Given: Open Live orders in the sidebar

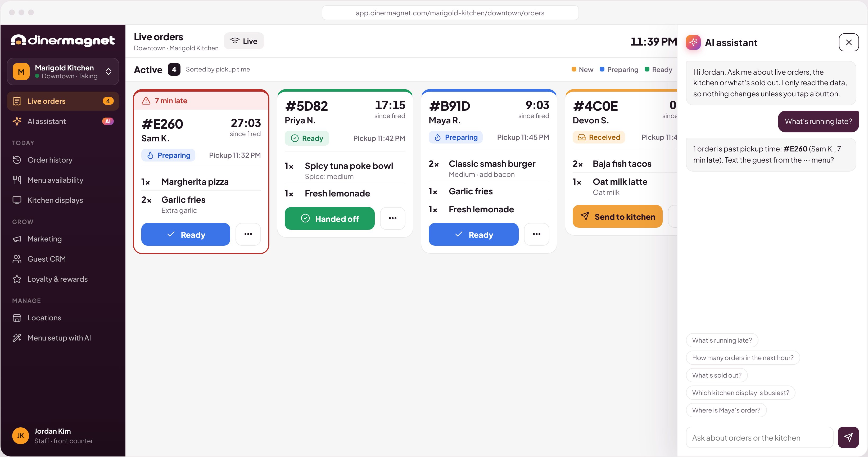Looking at the screenshot, I should 63,101.
